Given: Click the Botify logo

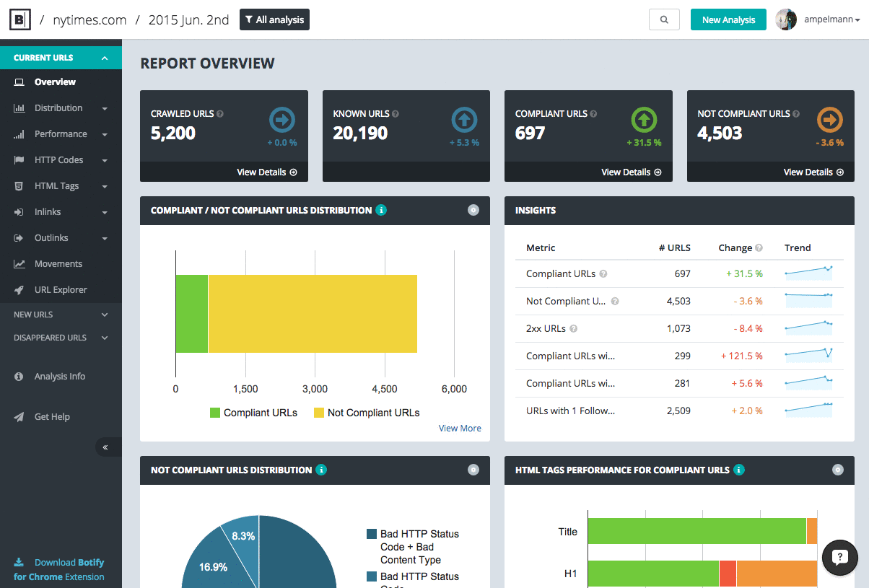Looking at the screenshot, I should (19, 19).
